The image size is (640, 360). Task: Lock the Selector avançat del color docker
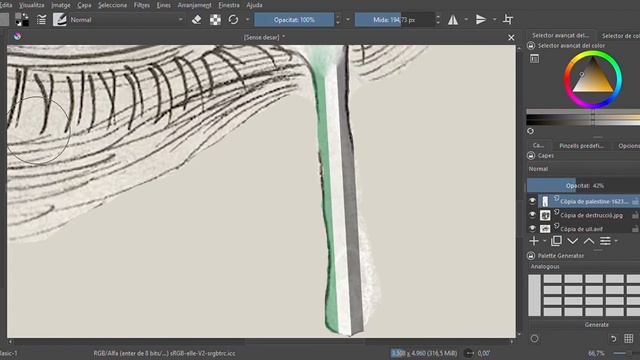[x=531, y=46]
